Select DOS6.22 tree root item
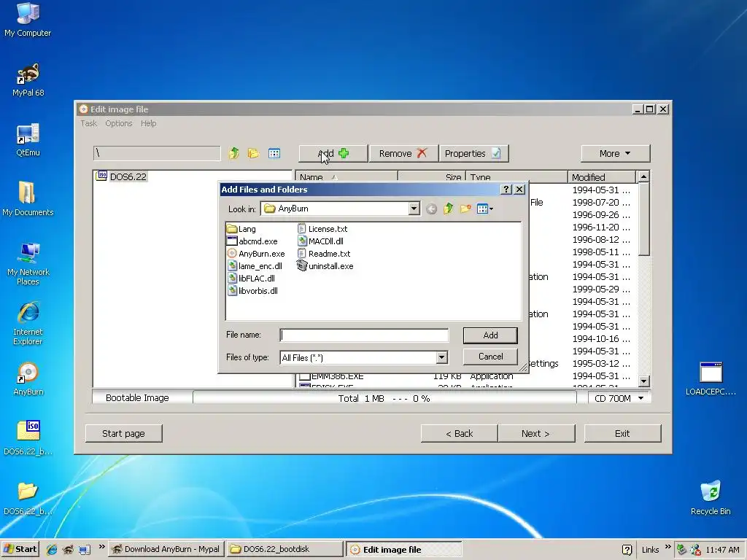Viewport: 747px width, 560px height. tap(122, 176)
